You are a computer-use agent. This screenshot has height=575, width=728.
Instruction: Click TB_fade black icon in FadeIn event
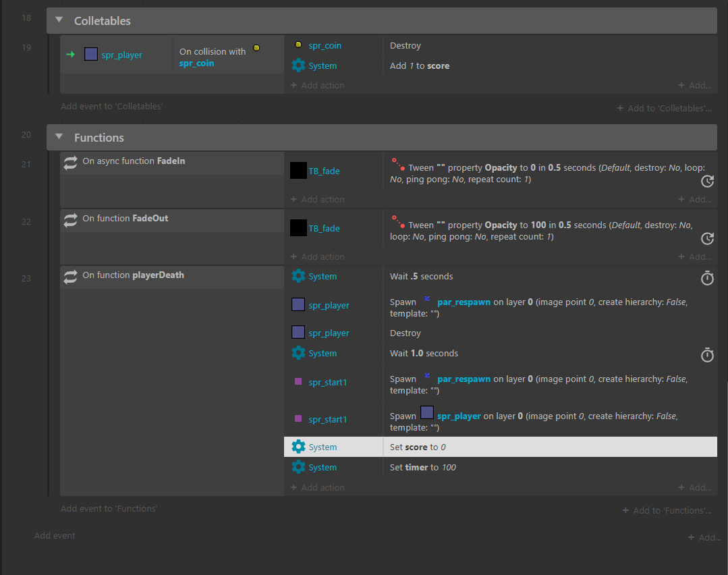coord(298,171)
